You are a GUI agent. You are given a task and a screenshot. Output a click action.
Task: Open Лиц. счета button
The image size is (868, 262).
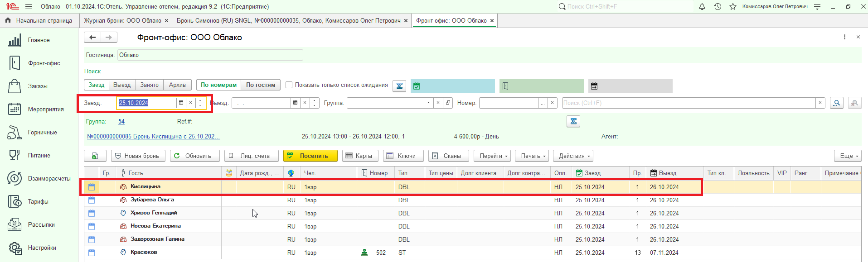[x=252, y=156]
